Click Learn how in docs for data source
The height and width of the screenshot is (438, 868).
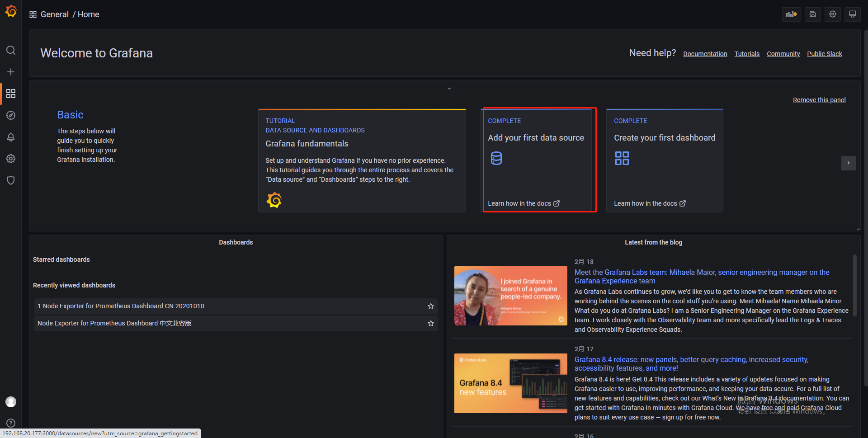[524, 203]
